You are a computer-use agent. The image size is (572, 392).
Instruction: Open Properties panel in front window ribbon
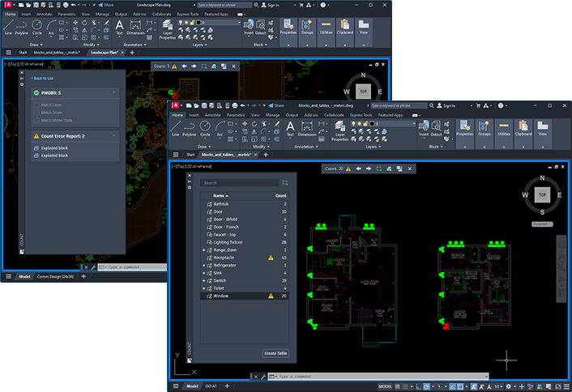465,134
